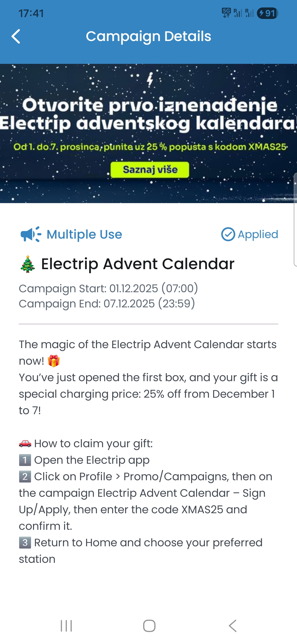
Task: Tap the lightning bolt logo in banner
Action: (x=150, y=80)
